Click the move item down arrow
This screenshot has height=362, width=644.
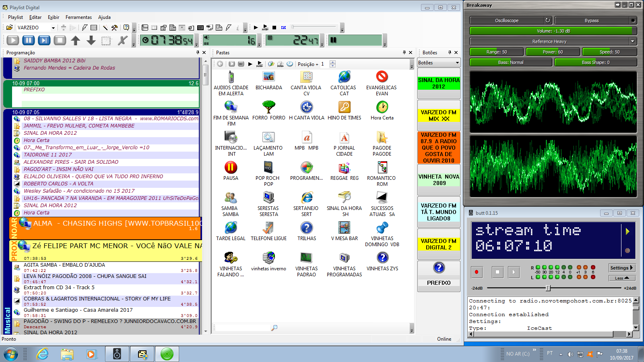pos(91,40)
